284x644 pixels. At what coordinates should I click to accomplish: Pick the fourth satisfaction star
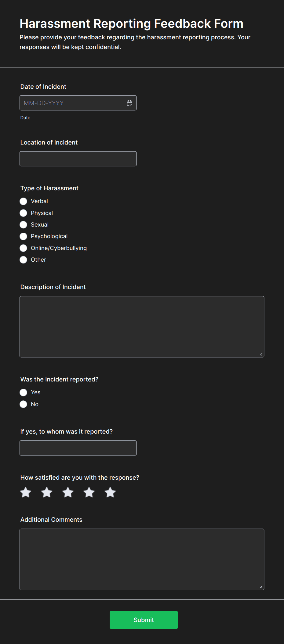point(89,492)
